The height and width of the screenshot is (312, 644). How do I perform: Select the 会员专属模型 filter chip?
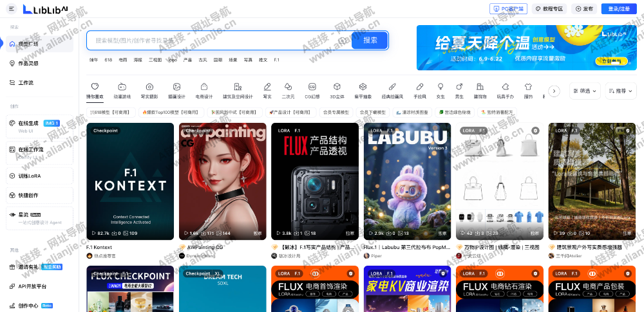(x=336, y=112)
